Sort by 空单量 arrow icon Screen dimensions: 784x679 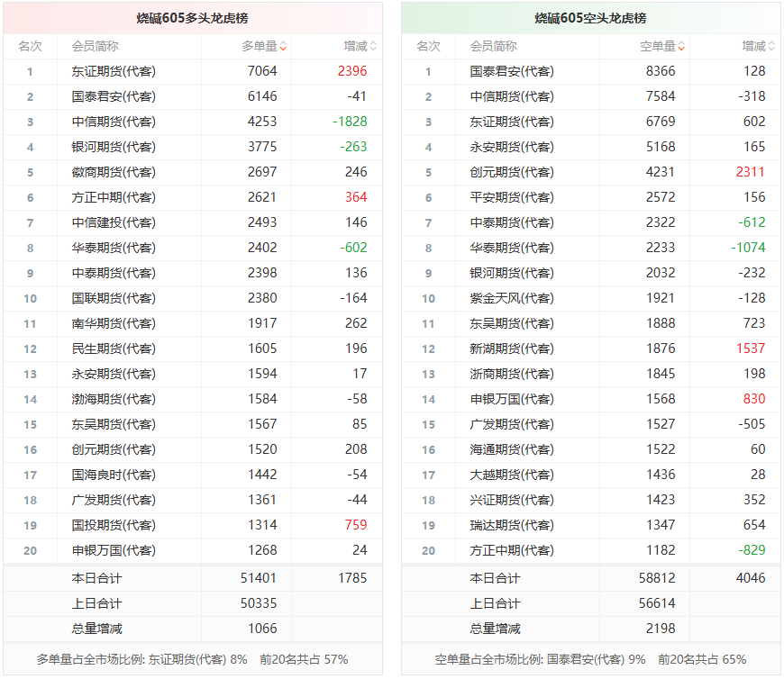[681, 47]
